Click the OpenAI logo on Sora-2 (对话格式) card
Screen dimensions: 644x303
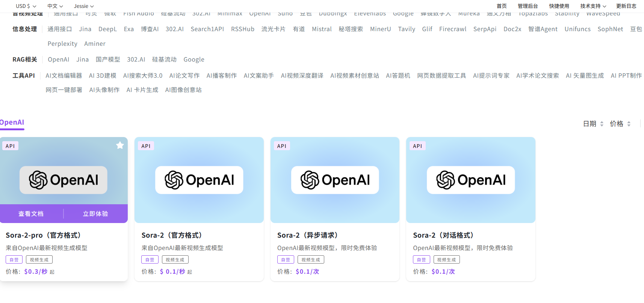[470, 180]
